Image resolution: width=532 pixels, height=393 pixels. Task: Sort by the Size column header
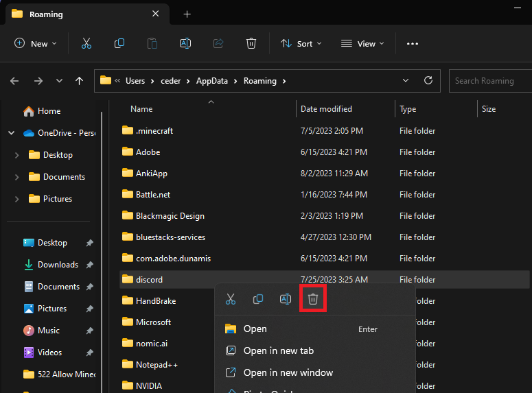pos(489,109)
